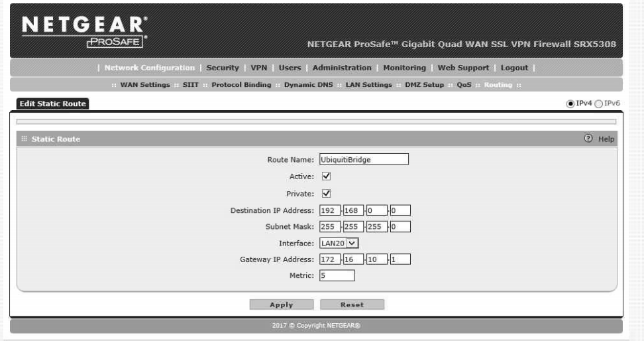Click Subnet Mask first octet field

point(330,227)
